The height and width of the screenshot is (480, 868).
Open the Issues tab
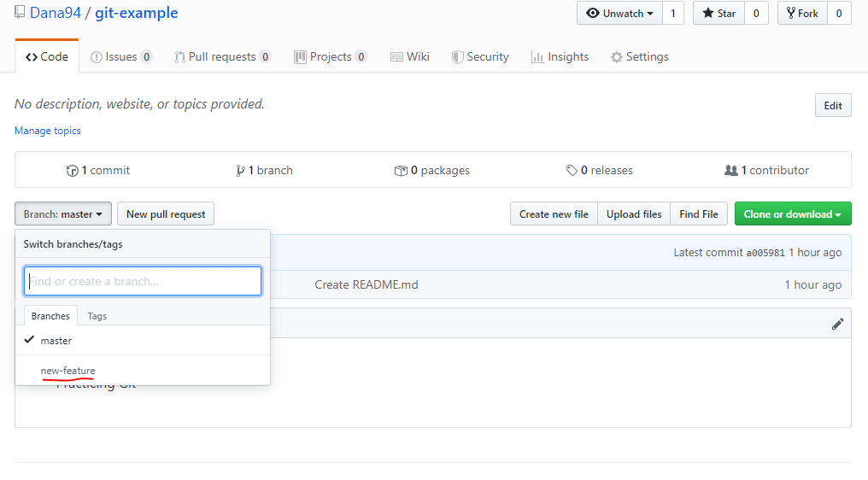coord(120,56)
